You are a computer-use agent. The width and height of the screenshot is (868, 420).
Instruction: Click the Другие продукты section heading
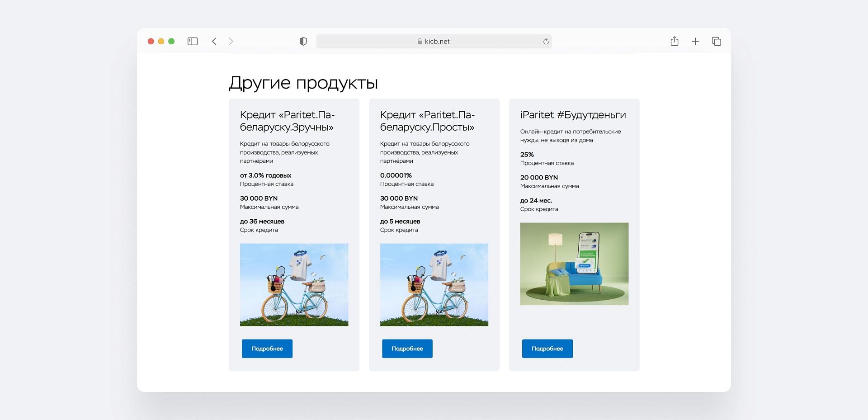(x=303, y=83)
